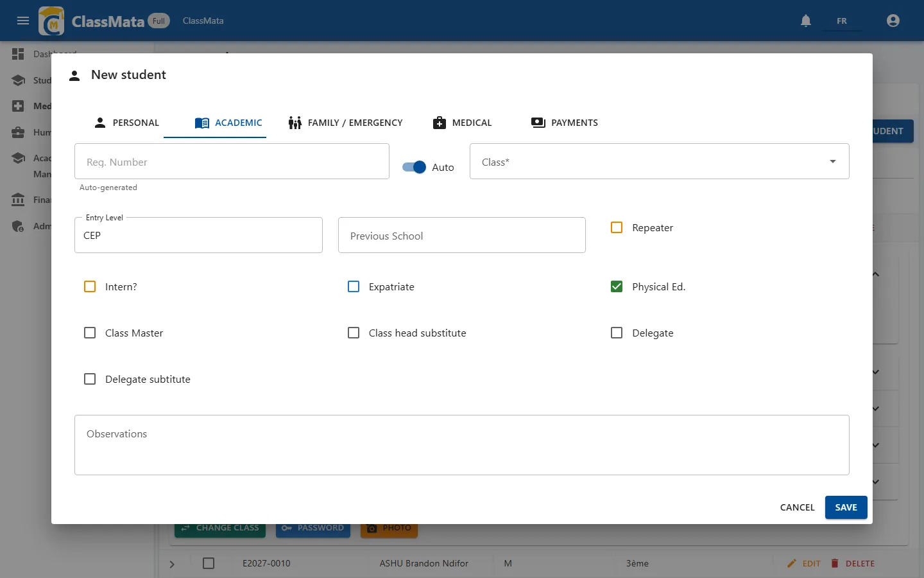Check the Delegate checkbox

[x=617, y=333]
